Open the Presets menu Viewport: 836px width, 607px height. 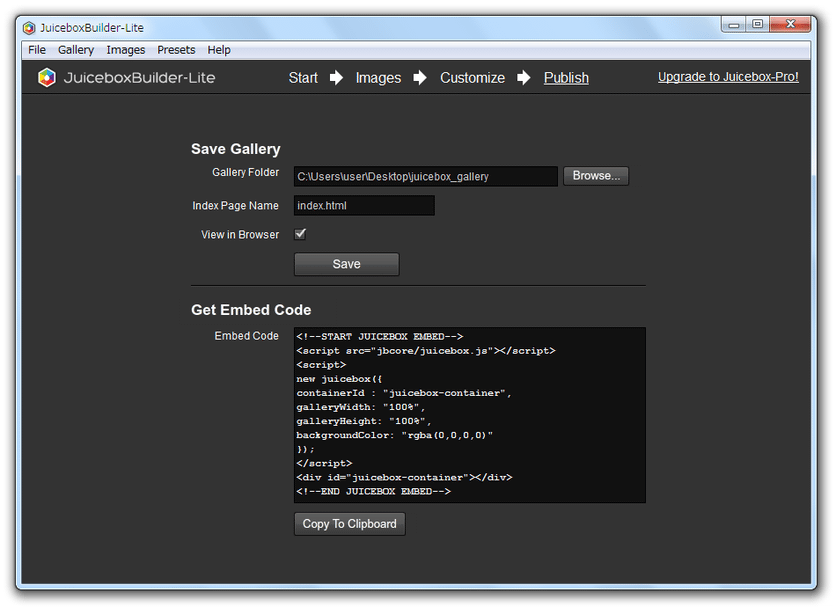[x=176, y=50]
